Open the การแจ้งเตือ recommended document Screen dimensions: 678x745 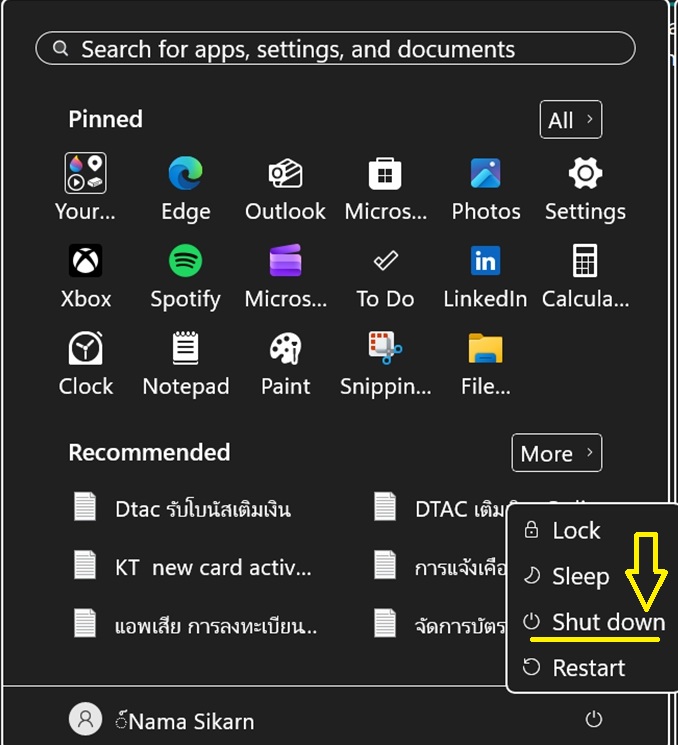(x=439, y=566)
